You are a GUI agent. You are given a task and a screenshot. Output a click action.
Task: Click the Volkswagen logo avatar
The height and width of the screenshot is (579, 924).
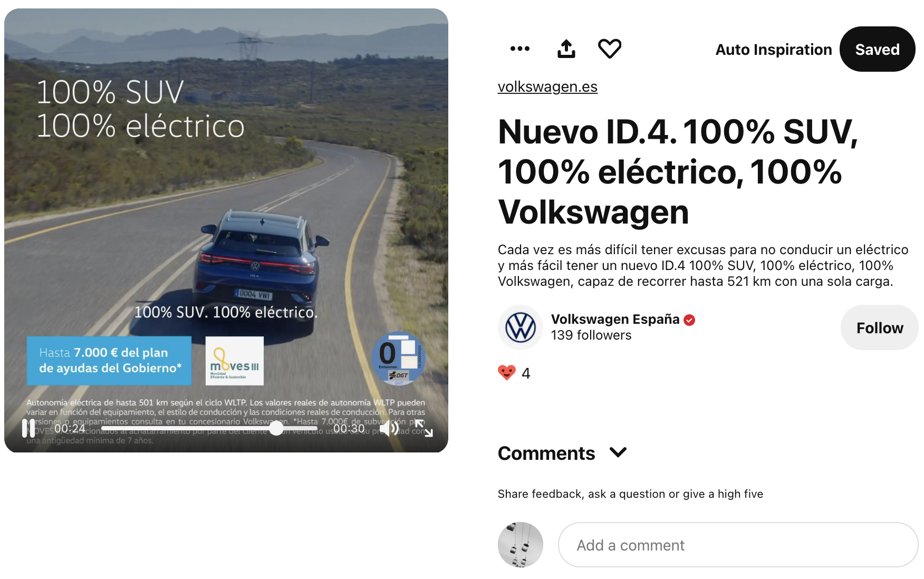coord(521,327)
